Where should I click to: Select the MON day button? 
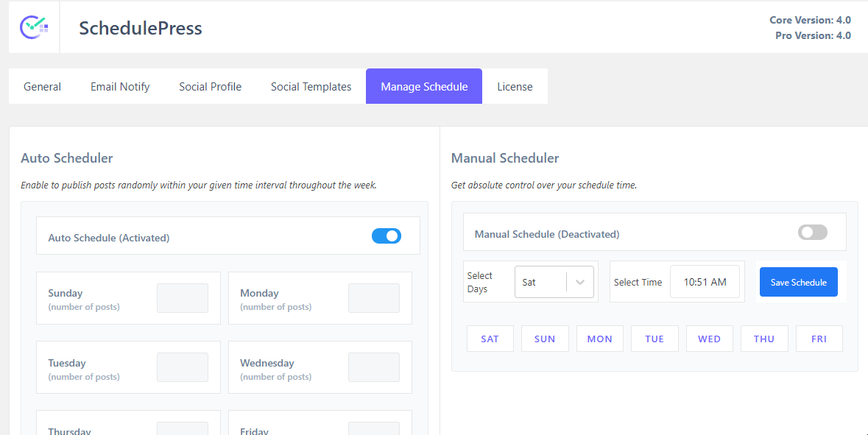[x=599, y=339]
